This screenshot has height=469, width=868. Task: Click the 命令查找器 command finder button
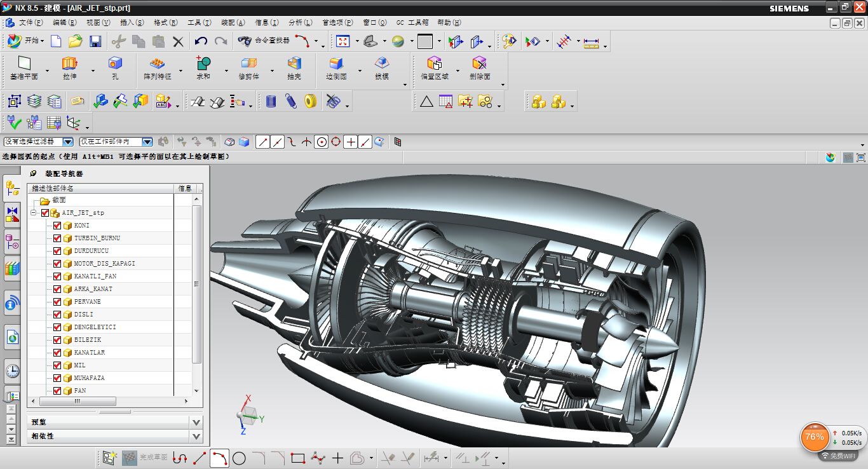click(264, 41)
